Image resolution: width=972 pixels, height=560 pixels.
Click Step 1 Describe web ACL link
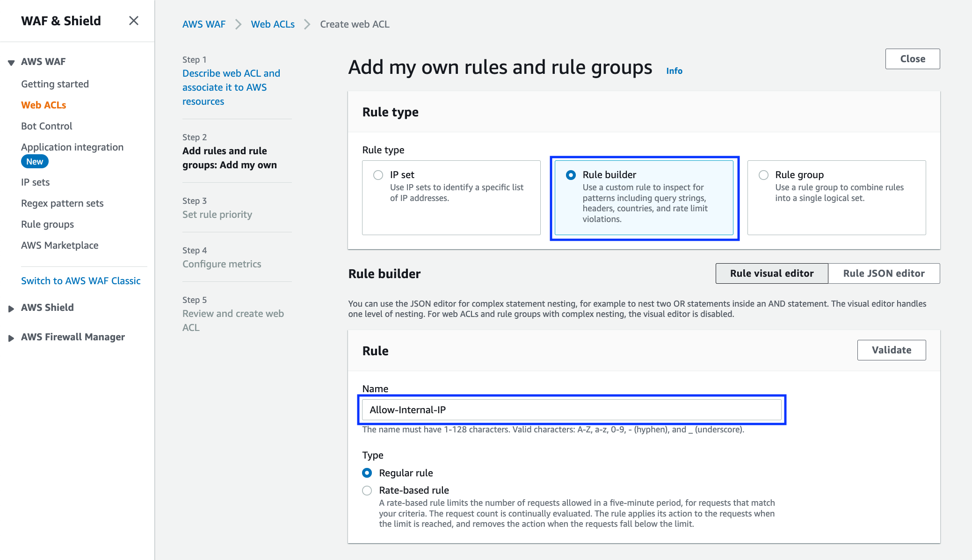tap(232, 87)
